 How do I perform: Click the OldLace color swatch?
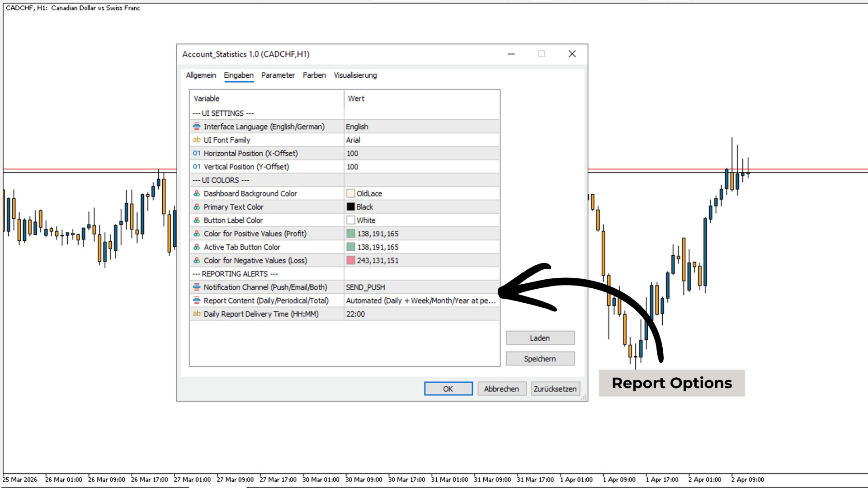click(x=351, y=193)
